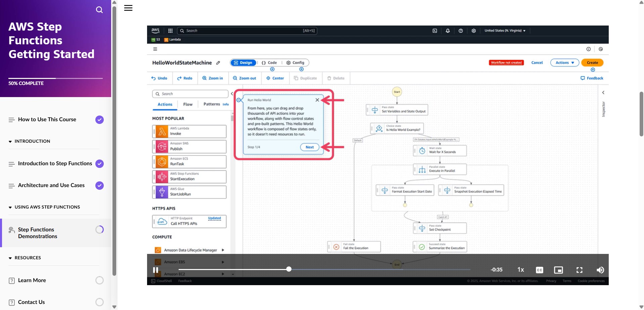644x310 pixels.
Task: Open the Lambda favorite shortcut
Action: point(172,40)
